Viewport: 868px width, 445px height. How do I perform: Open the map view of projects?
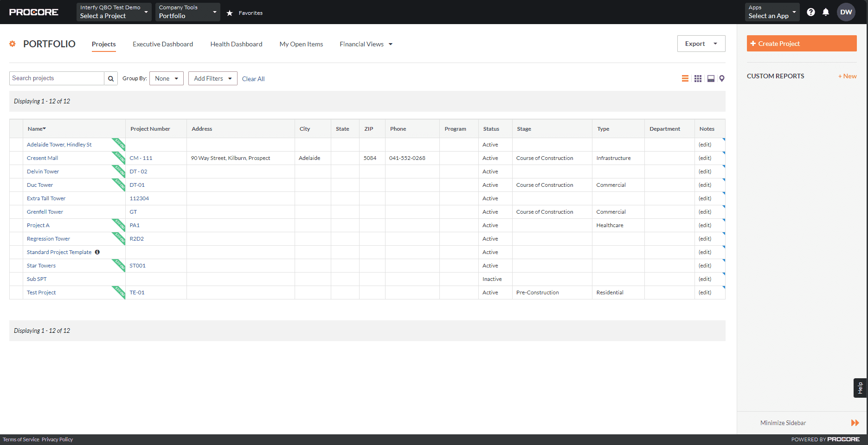722,78
